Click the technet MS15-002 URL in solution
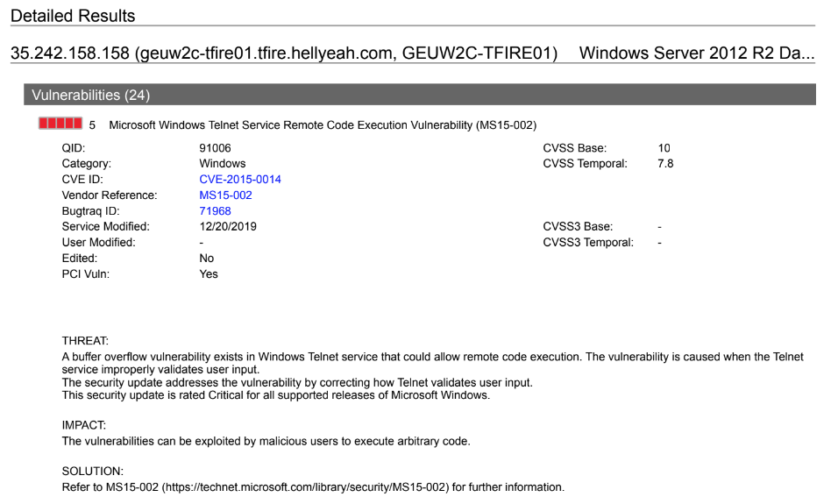 click(306, 487)
